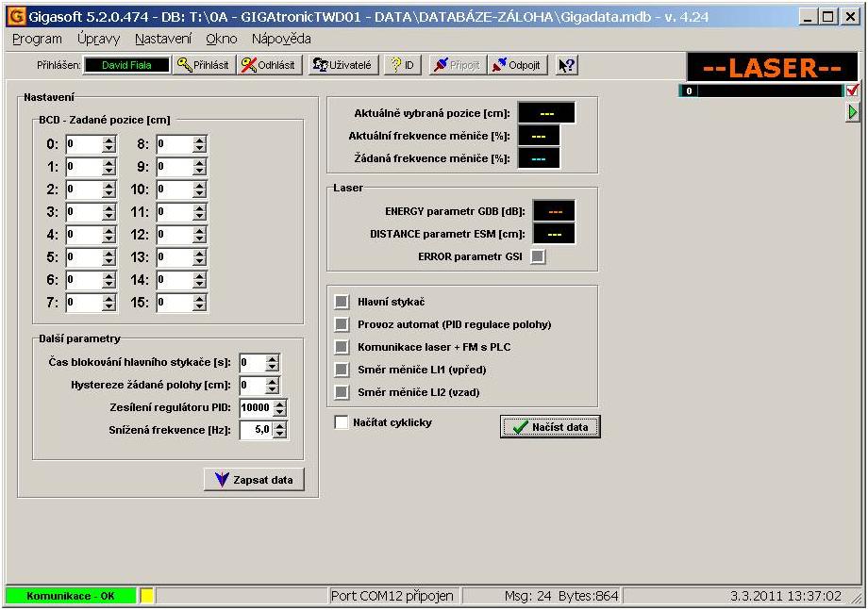Image resolution: width=868 pixels, height=610 pixels.
Task: Click the Načíst data button
Action: [550, 427]
